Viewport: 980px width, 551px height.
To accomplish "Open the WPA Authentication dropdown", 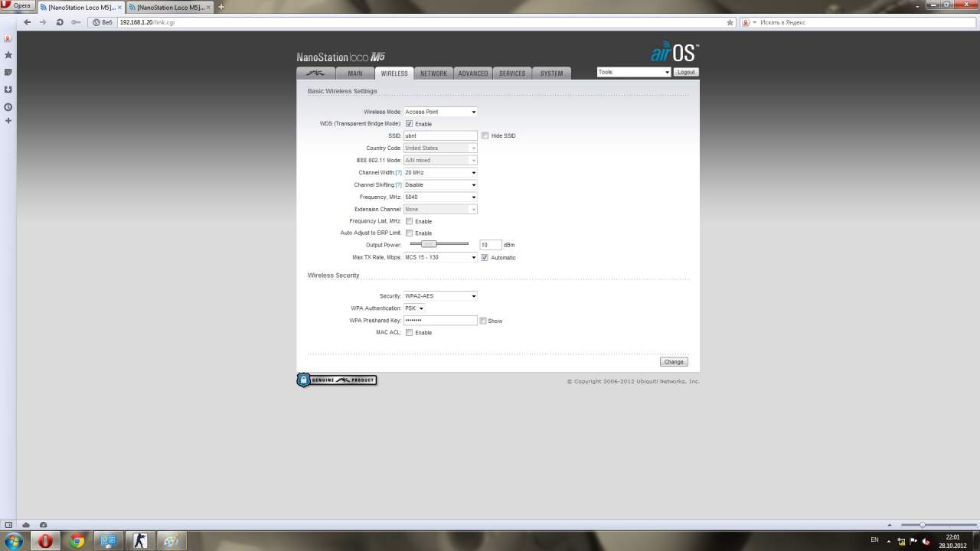I will [x=414, y=308].
